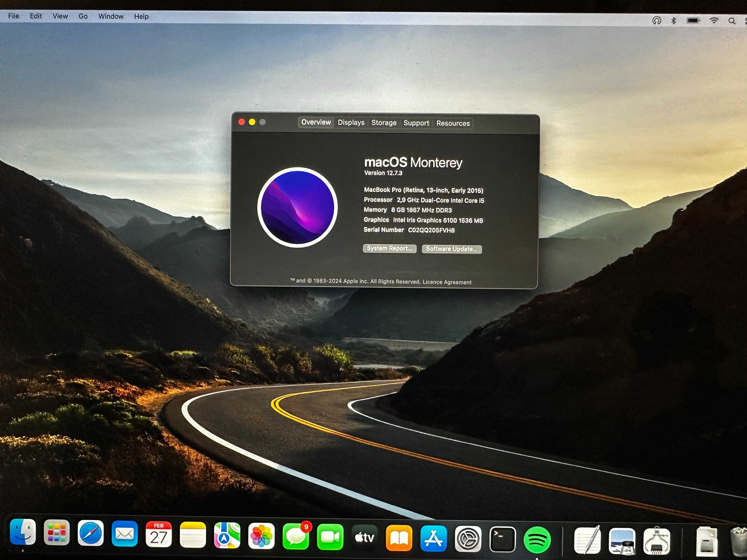747x560 pixels.
Task: Open the Wi-Fi menu bar icon
Action: point(714,21)
